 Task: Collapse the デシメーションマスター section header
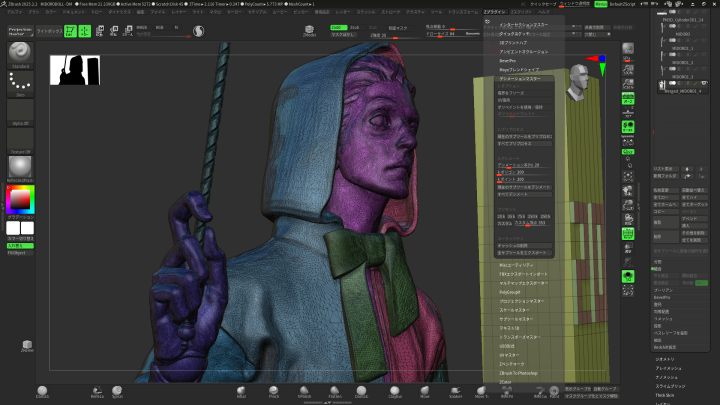tap(524, 79)
